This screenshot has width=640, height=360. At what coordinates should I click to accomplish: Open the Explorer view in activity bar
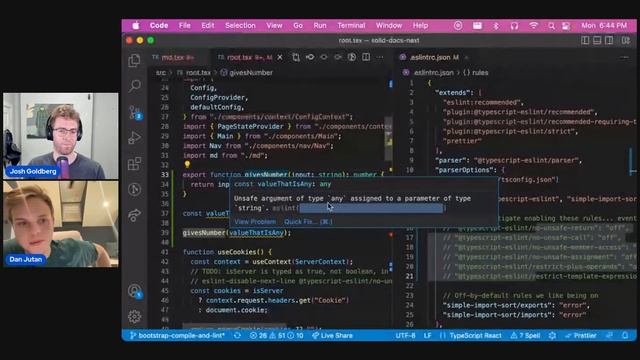134,61
